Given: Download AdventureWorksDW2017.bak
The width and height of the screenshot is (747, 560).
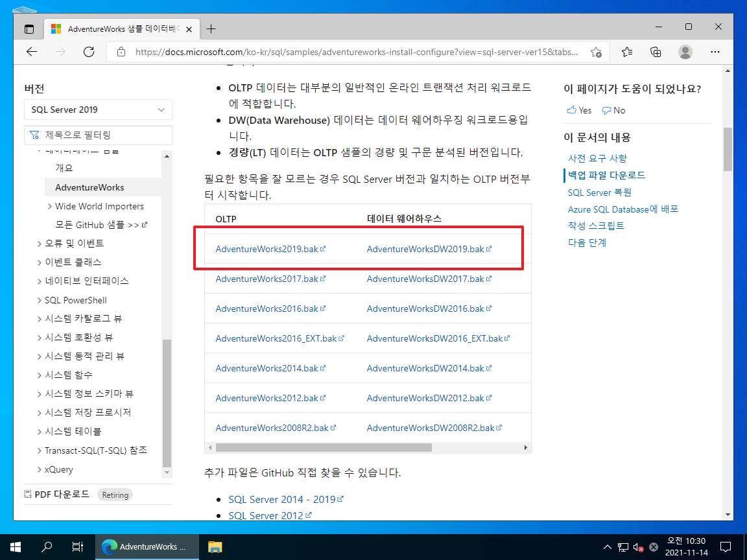Looking at the screenshot, I should point(429,279).
